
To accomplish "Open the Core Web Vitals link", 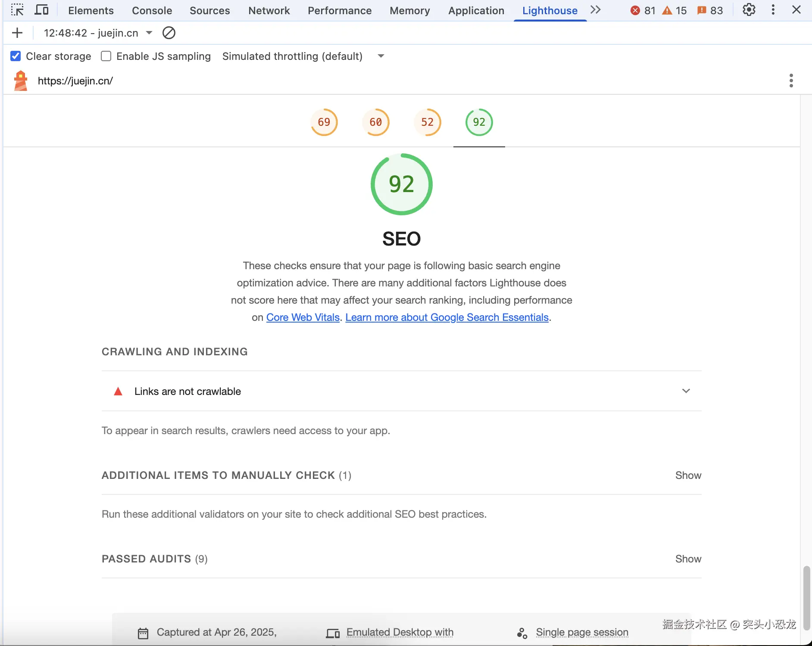I will point(303,317).
